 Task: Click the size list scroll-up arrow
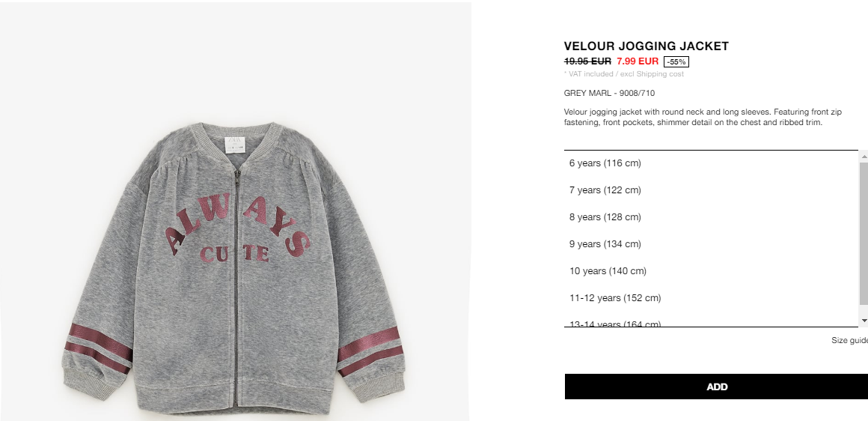(x=864, y=157)
